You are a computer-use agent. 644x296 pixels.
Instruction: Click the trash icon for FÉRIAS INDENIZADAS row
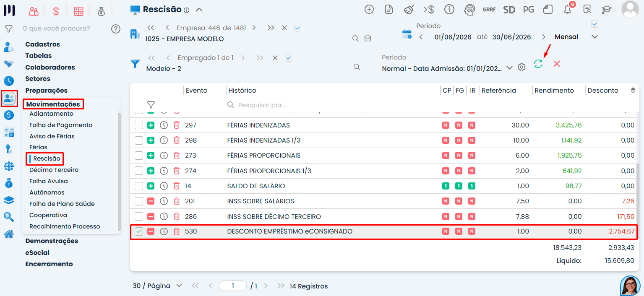[177, 125]
